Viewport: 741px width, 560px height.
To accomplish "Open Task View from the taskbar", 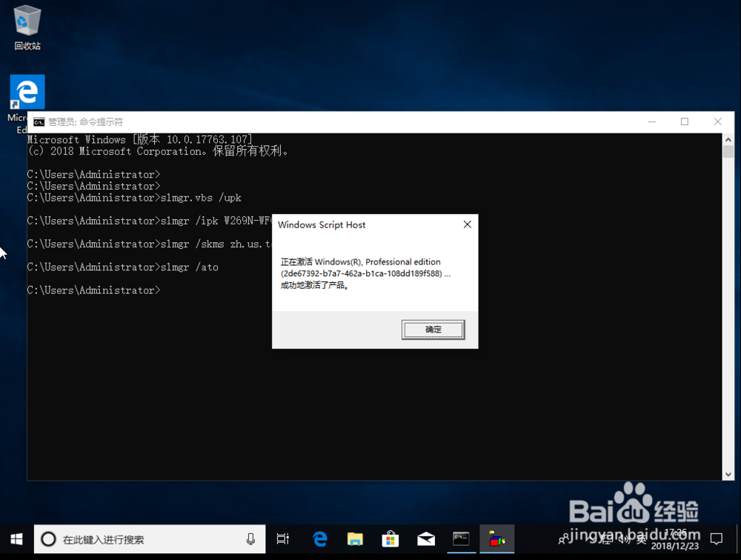I will [282, 539].
